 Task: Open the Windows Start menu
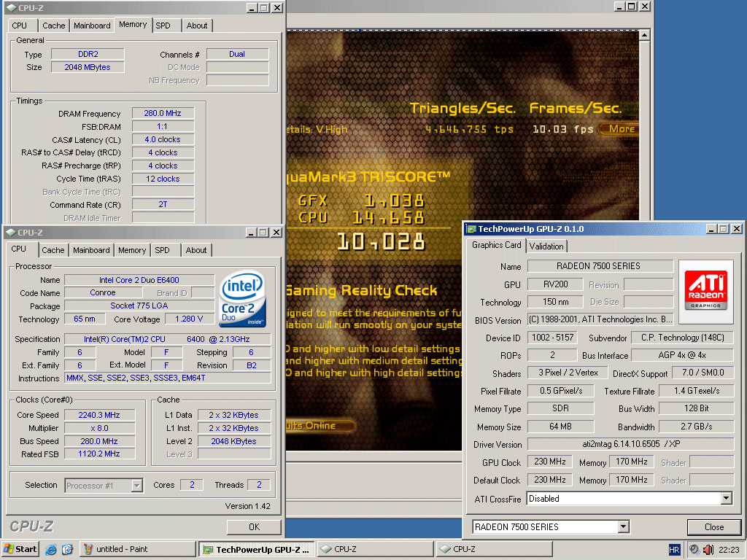pos(20,549)
